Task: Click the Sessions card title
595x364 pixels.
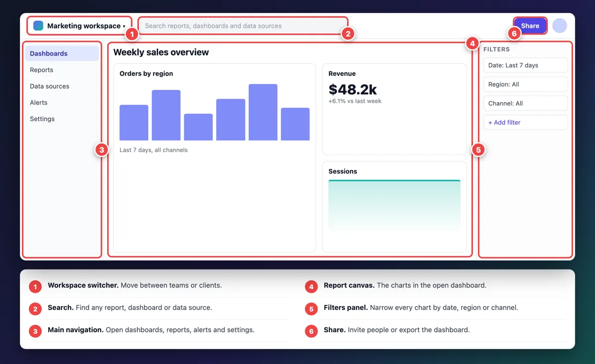Action: coord(343,171)
